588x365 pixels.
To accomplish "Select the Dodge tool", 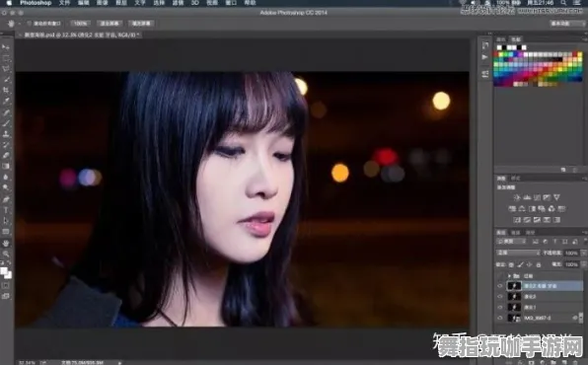I will click(6, 188).
